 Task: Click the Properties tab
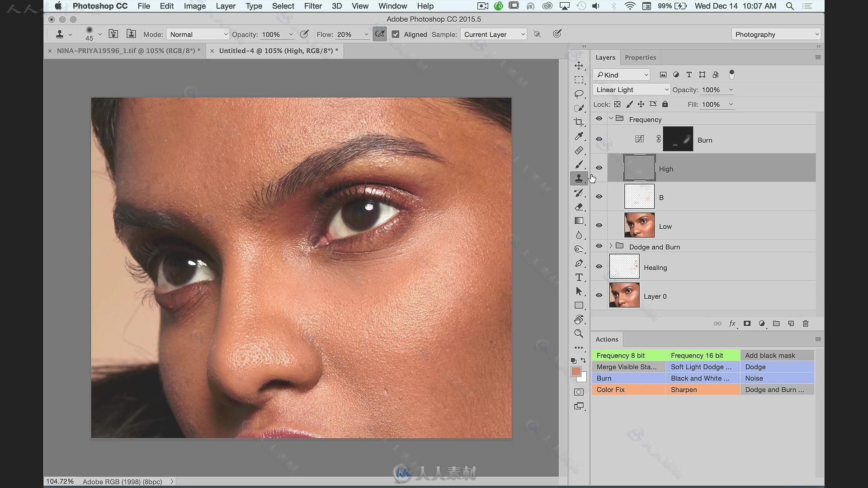[x=640, y=56]
